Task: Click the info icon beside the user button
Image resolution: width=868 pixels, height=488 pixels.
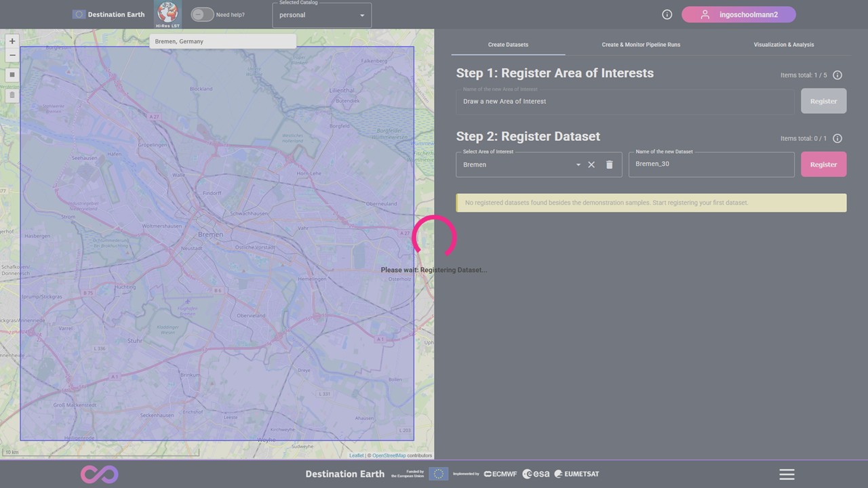Action: coord(667,15)
